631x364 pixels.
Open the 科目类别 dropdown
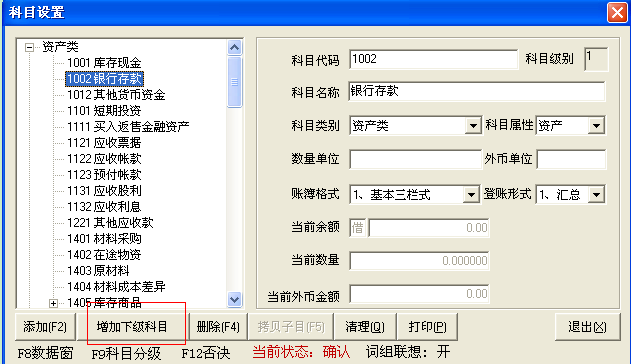pyautogui.click(x=473, y=126)
